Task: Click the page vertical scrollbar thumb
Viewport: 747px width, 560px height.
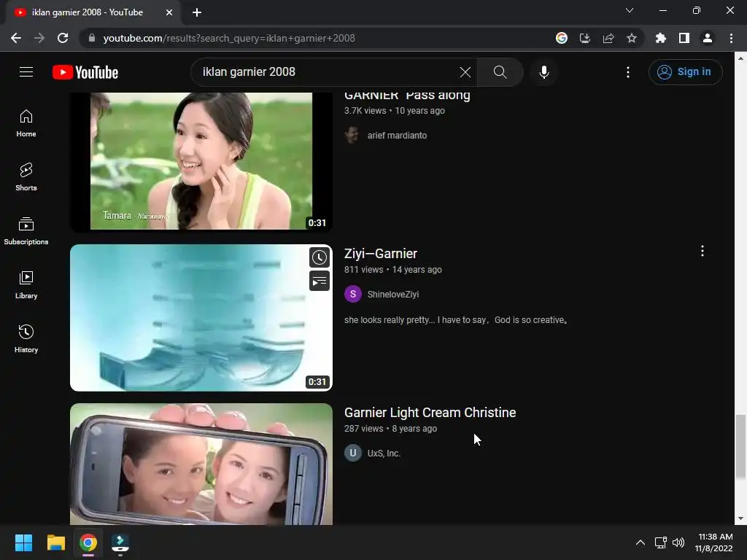Action: (740, 447)
